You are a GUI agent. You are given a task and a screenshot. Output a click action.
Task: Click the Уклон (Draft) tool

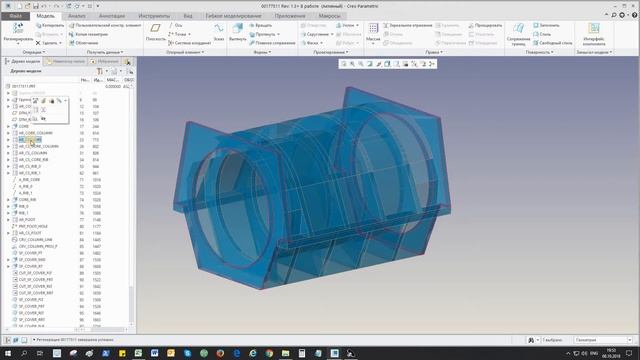pyautogui.click(x=347, y=25)
